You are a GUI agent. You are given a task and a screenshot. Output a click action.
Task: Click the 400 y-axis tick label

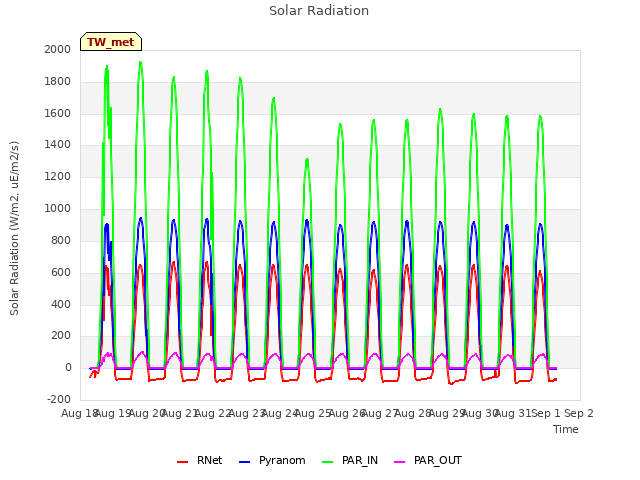pos(61,304)
